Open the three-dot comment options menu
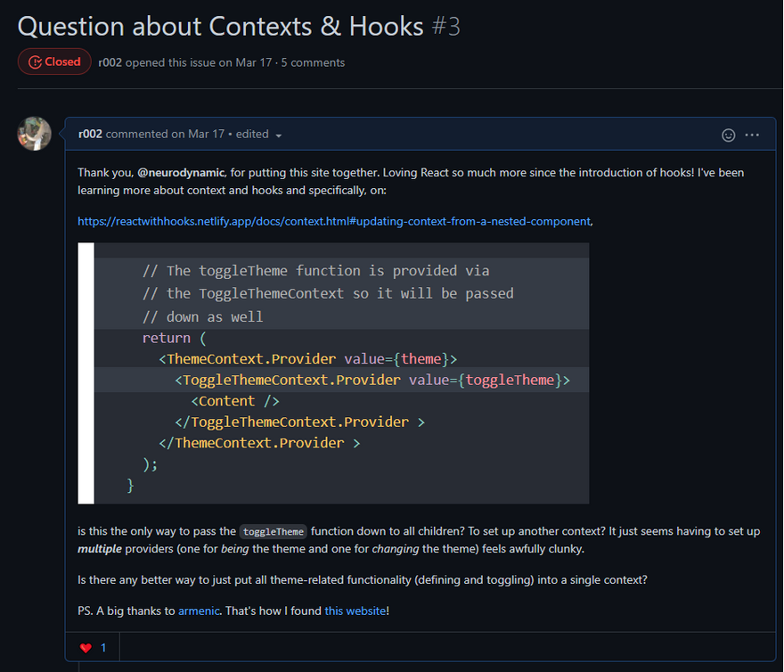Screen dimensions: 784x672 coord(752,135)
